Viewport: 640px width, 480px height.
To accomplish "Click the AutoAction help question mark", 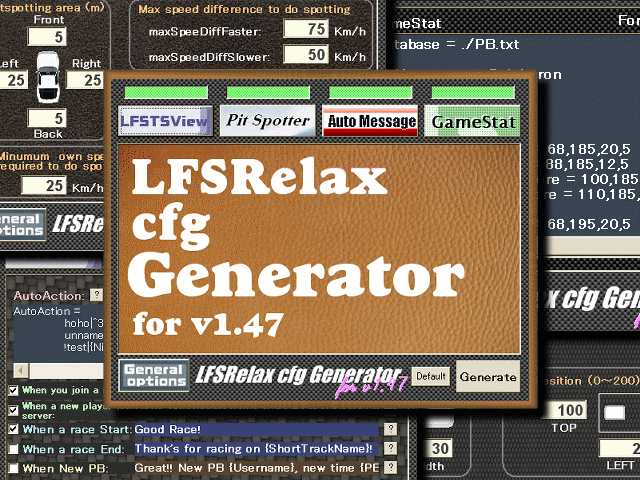I will (x=96, y=294).
